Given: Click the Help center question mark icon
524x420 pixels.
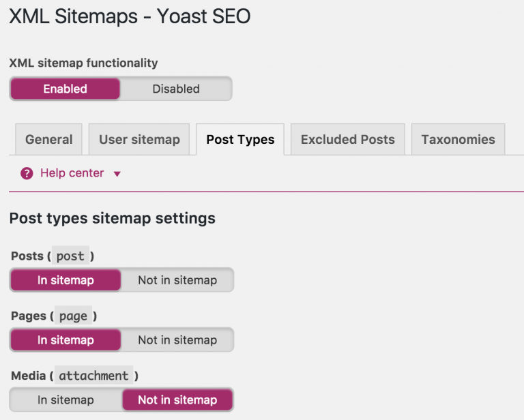Looking at the screenshot, I should coord(27,174).
